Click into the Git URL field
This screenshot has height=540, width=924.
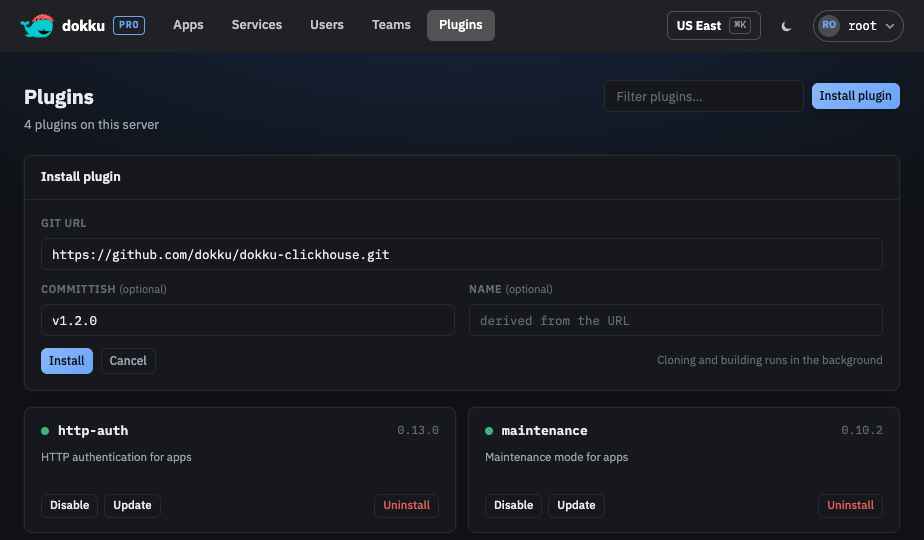coord(461,254)
